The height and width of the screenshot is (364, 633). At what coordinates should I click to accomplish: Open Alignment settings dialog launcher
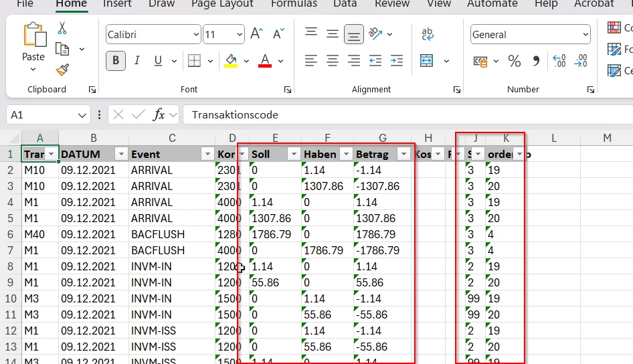456,90
